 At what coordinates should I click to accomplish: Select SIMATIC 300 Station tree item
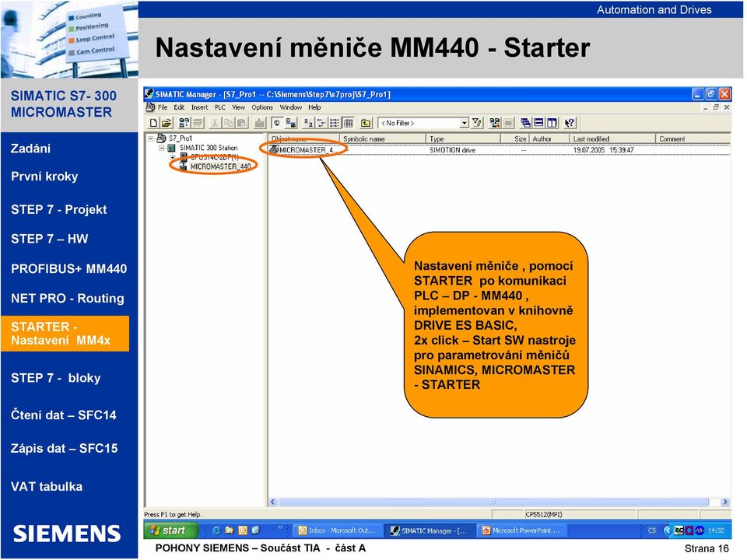point(209,148)
